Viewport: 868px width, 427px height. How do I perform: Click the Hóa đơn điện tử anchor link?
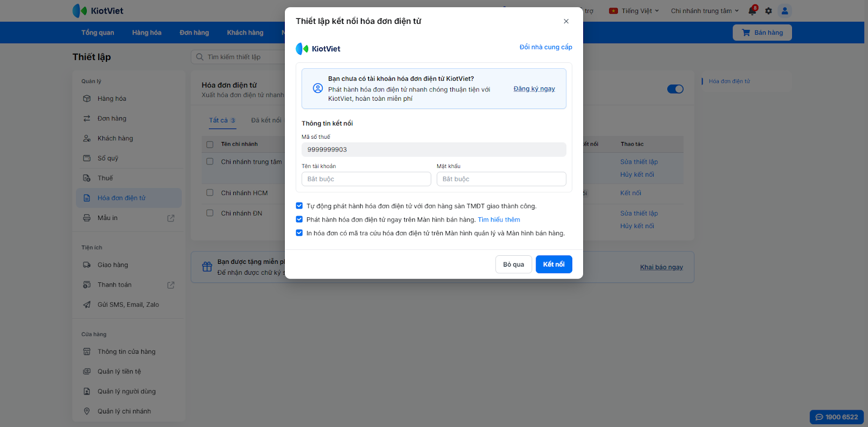tap(729, 81)
